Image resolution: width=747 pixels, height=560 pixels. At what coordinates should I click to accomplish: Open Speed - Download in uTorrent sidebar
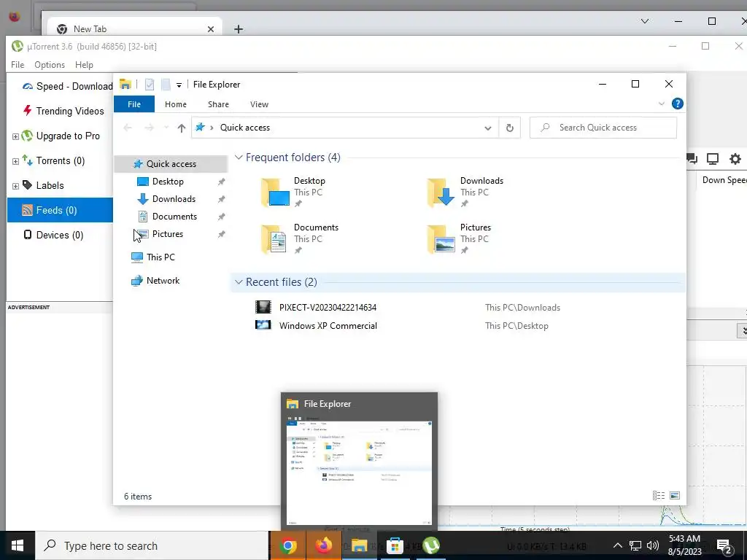(67, 86)
